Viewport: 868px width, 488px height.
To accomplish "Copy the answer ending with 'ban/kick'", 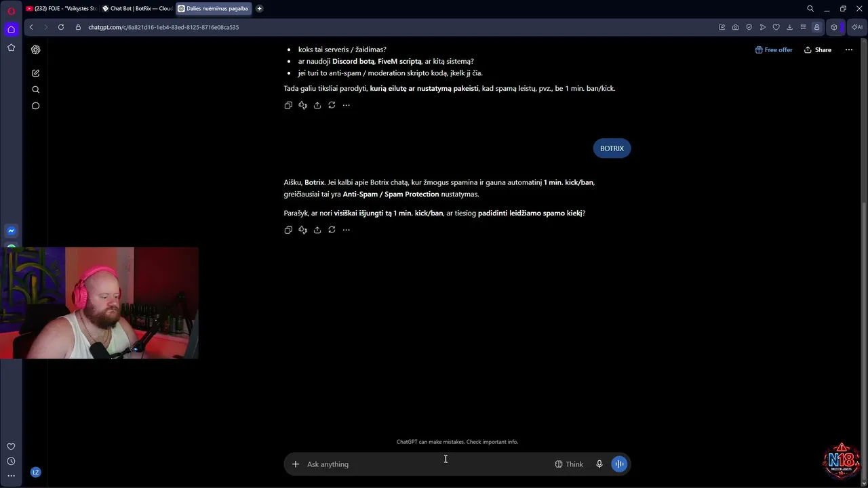I will [288, 105].
